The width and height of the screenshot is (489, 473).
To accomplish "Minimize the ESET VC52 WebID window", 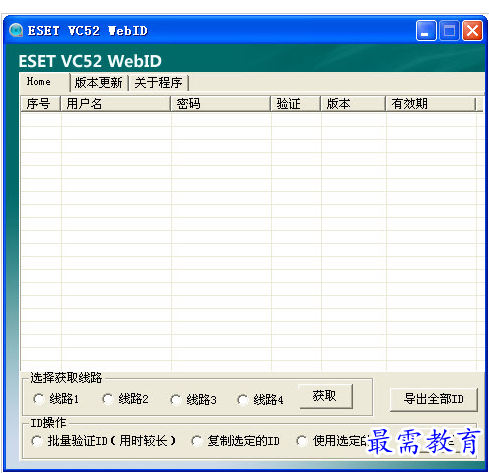I will pyautogui.click(x=426, y=31).
